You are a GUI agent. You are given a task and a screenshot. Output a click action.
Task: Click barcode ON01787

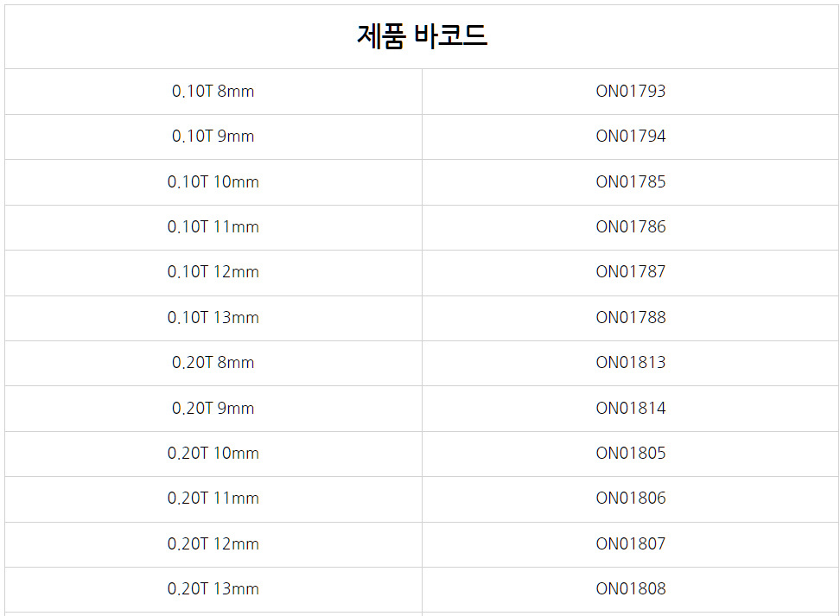631,272
